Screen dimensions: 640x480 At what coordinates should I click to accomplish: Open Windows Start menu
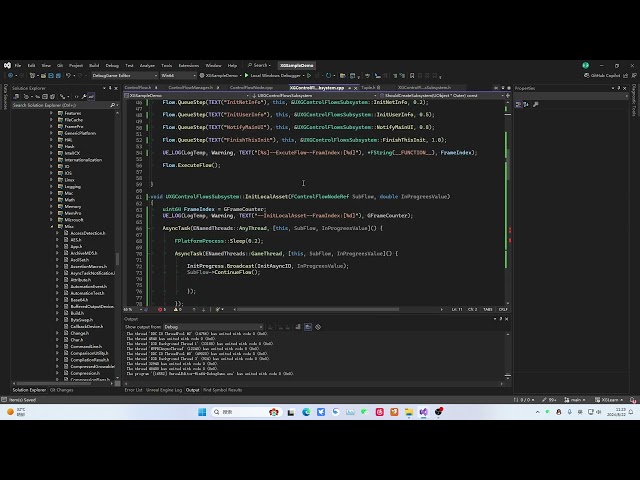tap(202, 412)
